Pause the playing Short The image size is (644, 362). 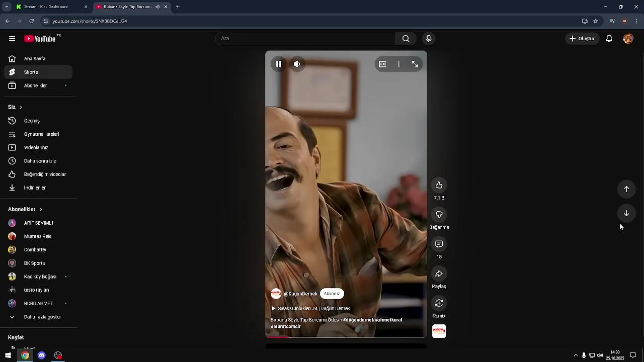click(x=279, y=64)
